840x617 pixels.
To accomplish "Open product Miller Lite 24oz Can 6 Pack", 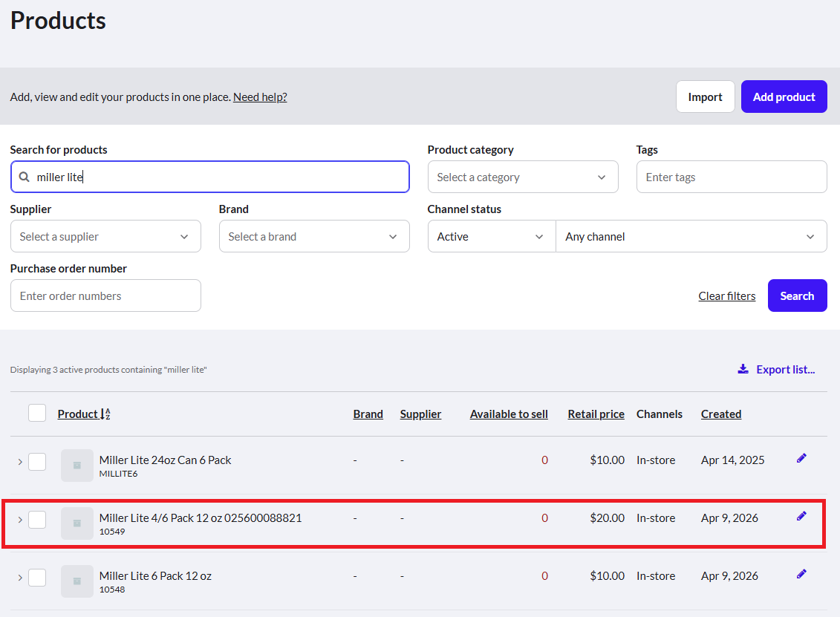I will click(x=165, y=460).
